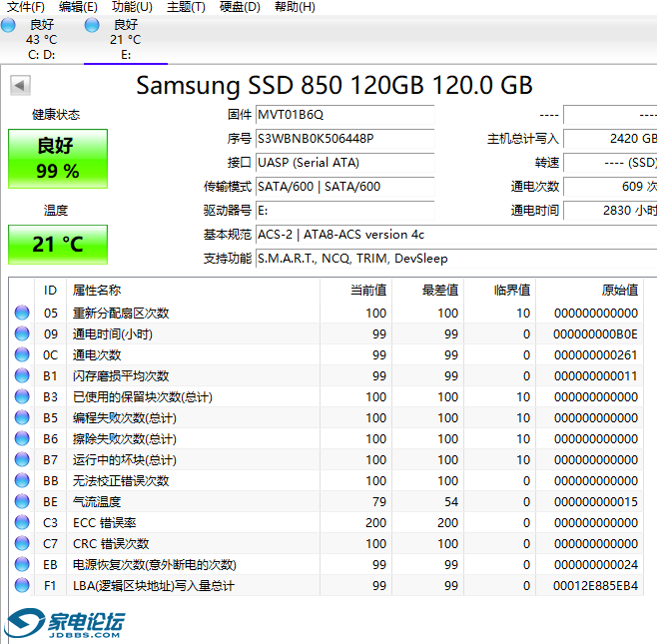Image resolution: width=657 pixels, height=644 pixels.
Task: Click the ID column header
Action: point(50,291)
